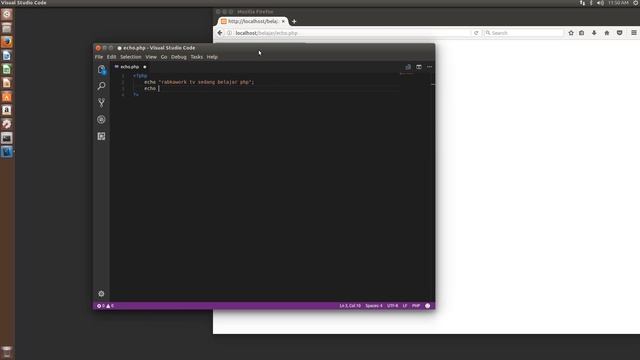Open the Help menu in VS Code

click(212, 57)
